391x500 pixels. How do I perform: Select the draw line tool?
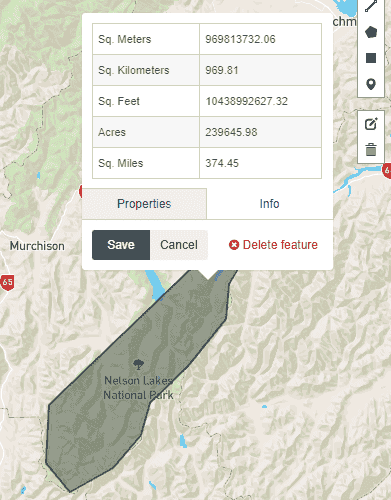pyautogui.click(x=371, y=7)
